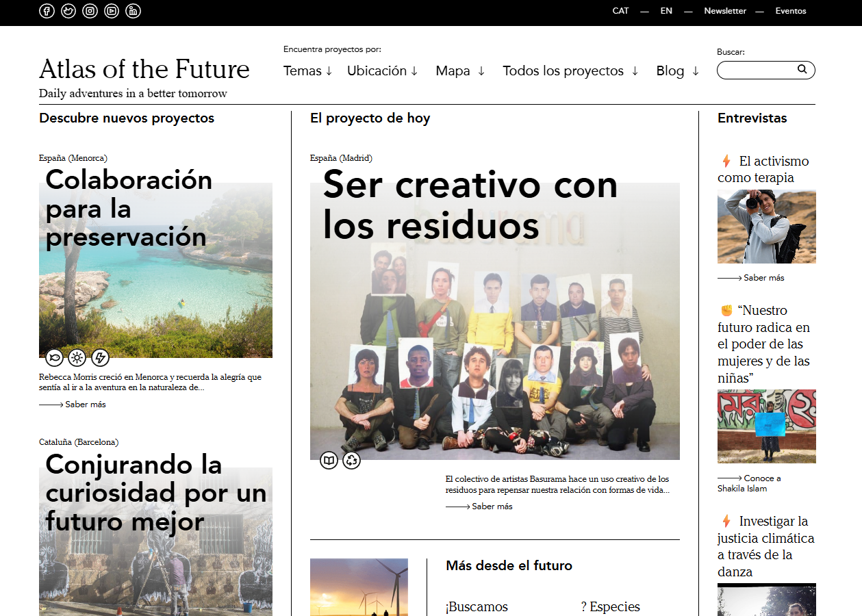862x616 pixels.
Task: Click the recycling topic icon under Basurama project
Action: 351,461
